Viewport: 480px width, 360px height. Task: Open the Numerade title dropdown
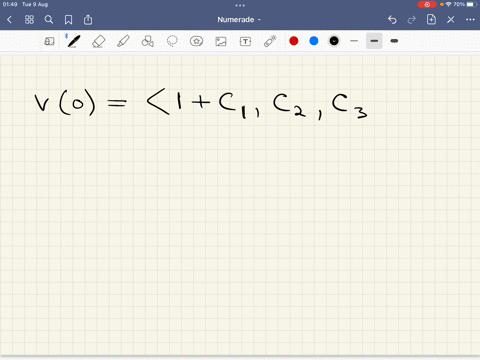click(239, 20)
